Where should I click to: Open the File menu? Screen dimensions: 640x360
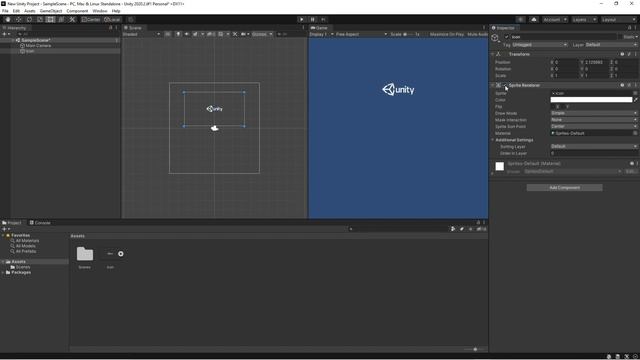(5, 11)
